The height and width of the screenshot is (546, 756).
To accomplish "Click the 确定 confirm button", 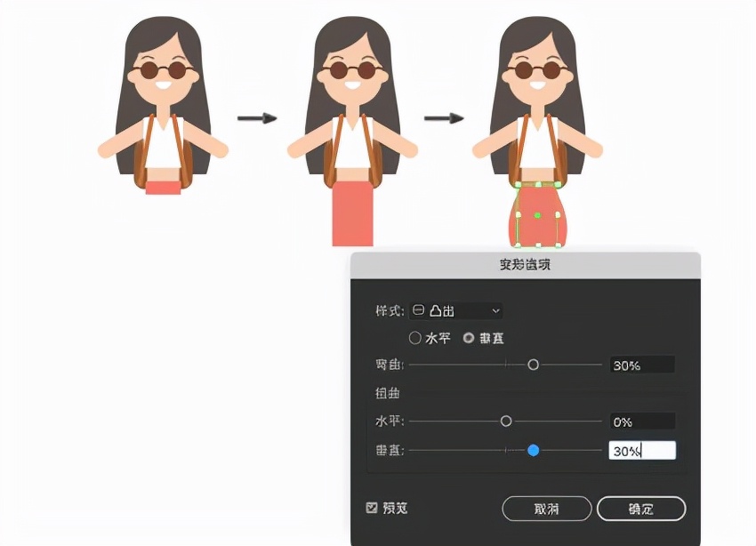I will [640, 509].
